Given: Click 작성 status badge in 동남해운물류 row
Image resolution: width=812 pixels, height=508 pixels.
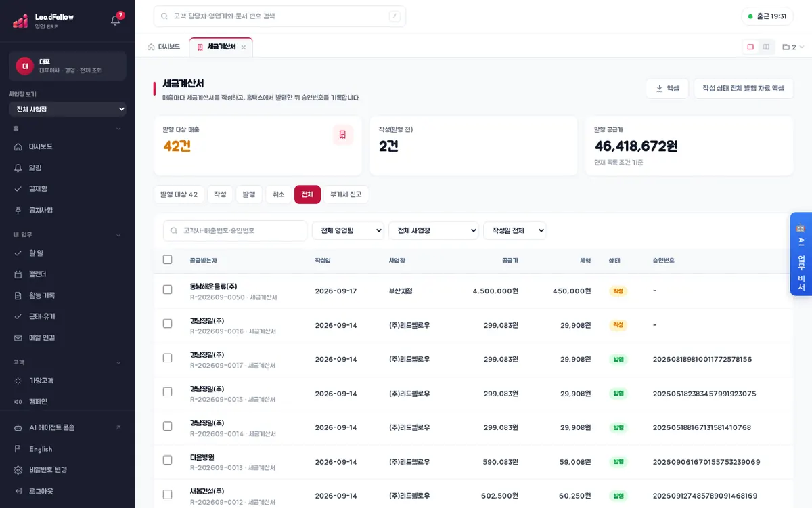Looking at the screenshot, I should point(618,291).
